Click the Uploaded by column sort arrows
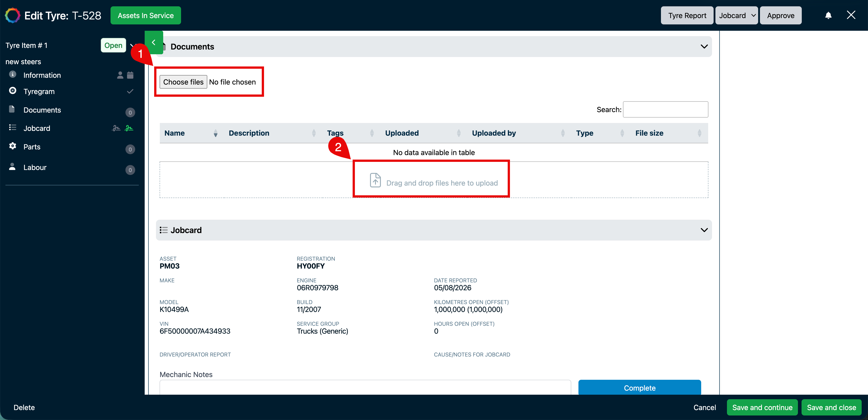The image size is (868, 420). [563, 134]
